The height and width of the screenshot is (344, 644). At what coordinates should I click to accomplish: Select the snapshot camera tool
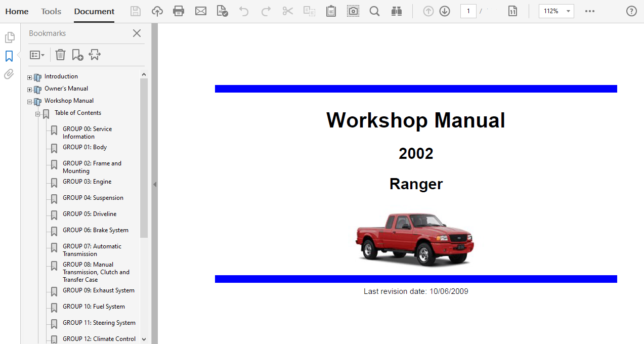(x=353, y=11)
